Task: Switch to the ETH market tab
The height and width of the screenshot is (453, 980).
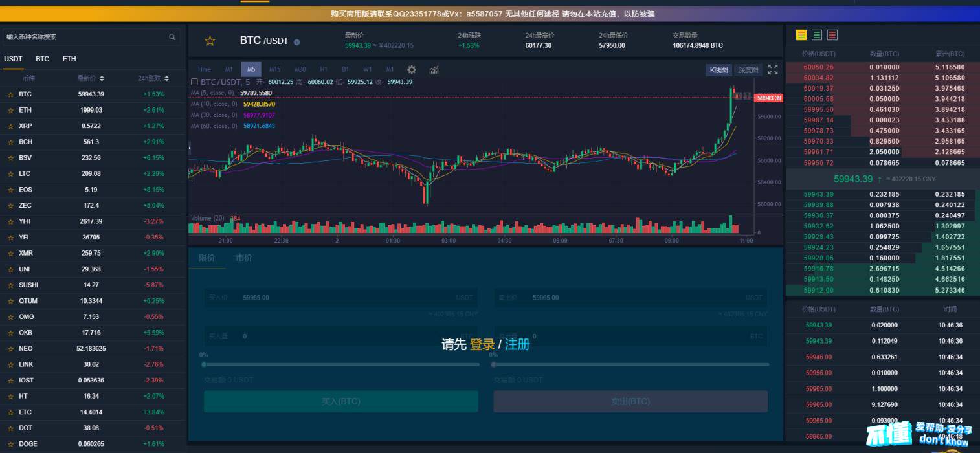Action: click(x=69, y=59)
